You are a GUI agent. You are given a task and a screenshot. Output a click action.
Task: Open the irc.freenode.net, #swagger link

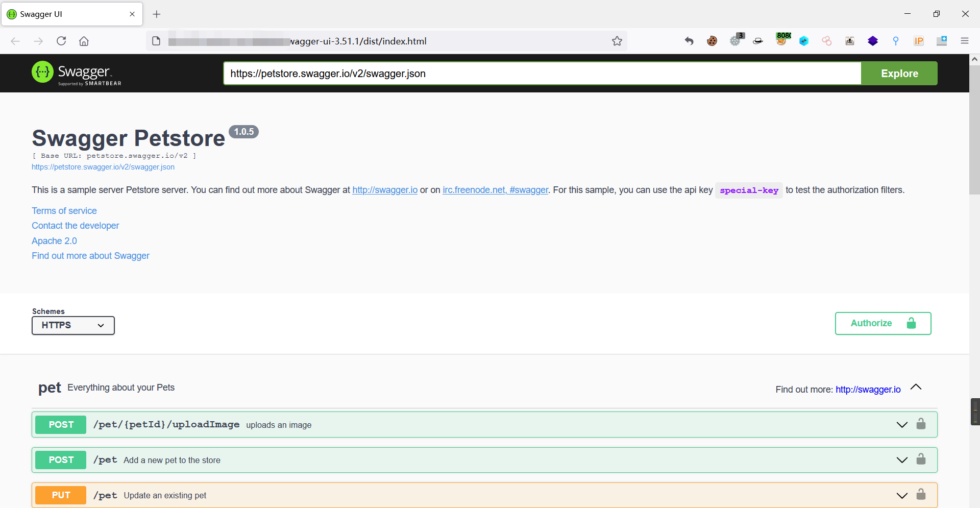[495, 190]
